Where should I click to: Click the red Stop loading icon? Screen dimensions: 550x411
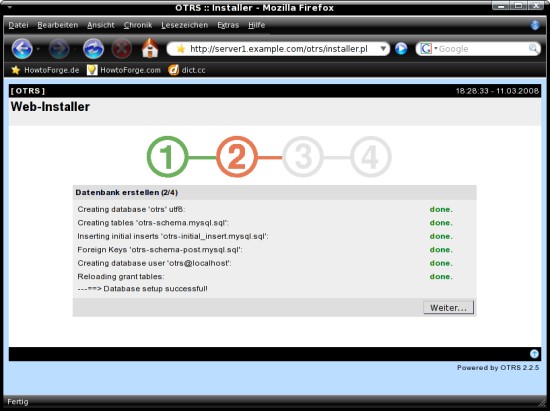click(121, 49)
